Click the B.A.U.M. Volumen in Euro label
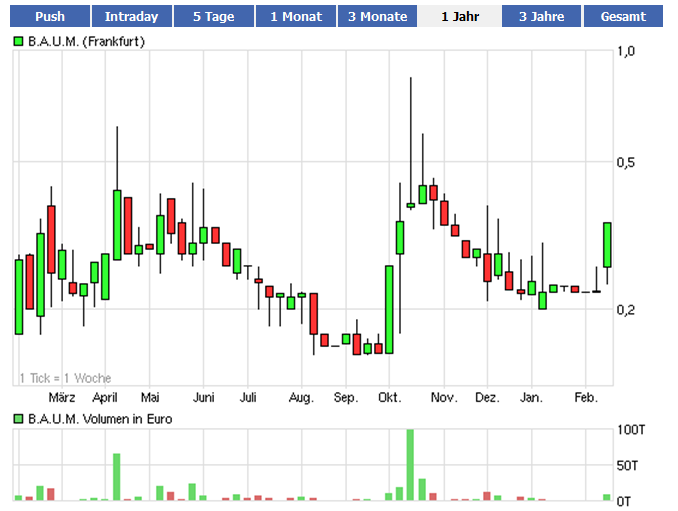This screenshot has height=511, width=678. pyautogui.click(x=100, y=419)
